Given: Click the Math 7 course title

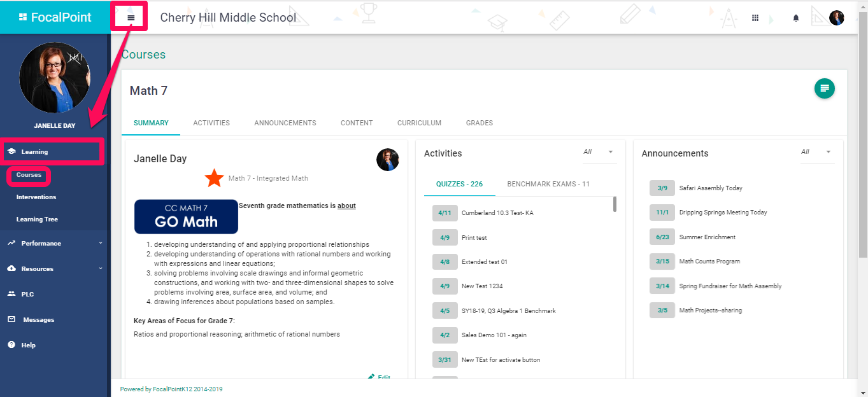Looking at the screenshot, I should (148, 90).
